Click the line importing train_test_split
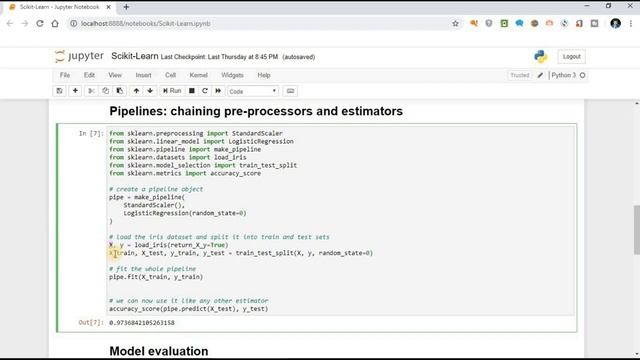Screen dimensions: 640x360 (x=203, y=165)
